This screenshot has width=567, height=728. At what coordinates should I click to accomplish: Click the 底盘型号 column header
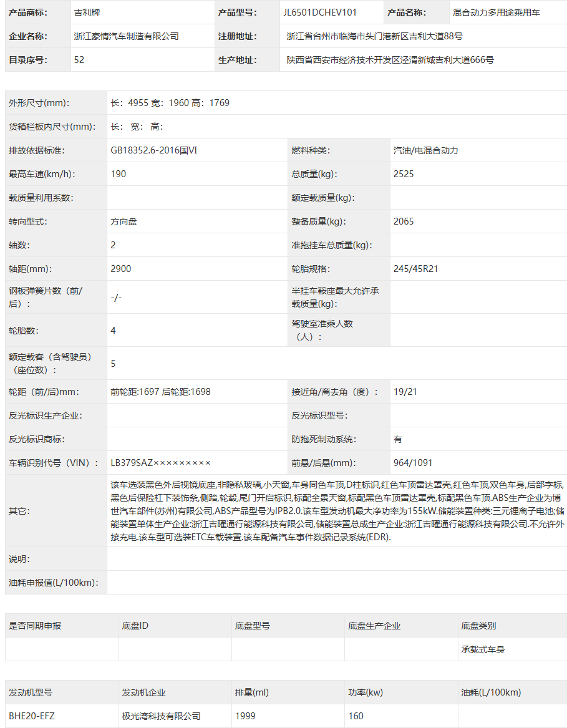(253, 626)
